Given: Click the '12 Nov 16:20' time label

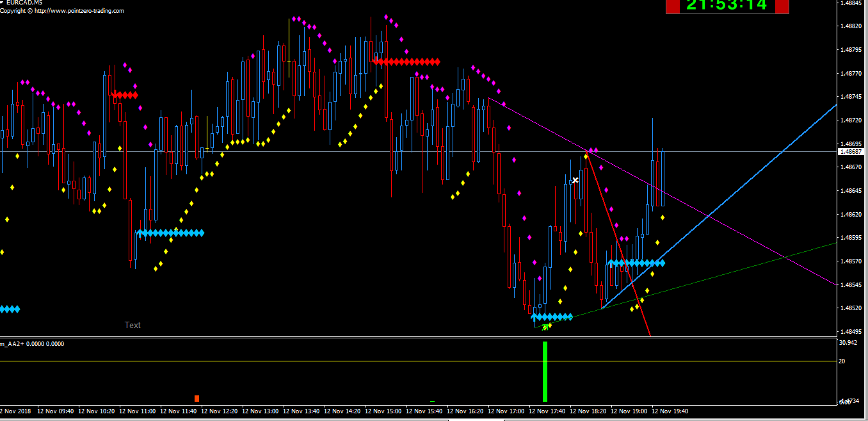Looking at the screenshot, I should click(x=465, y=411).
